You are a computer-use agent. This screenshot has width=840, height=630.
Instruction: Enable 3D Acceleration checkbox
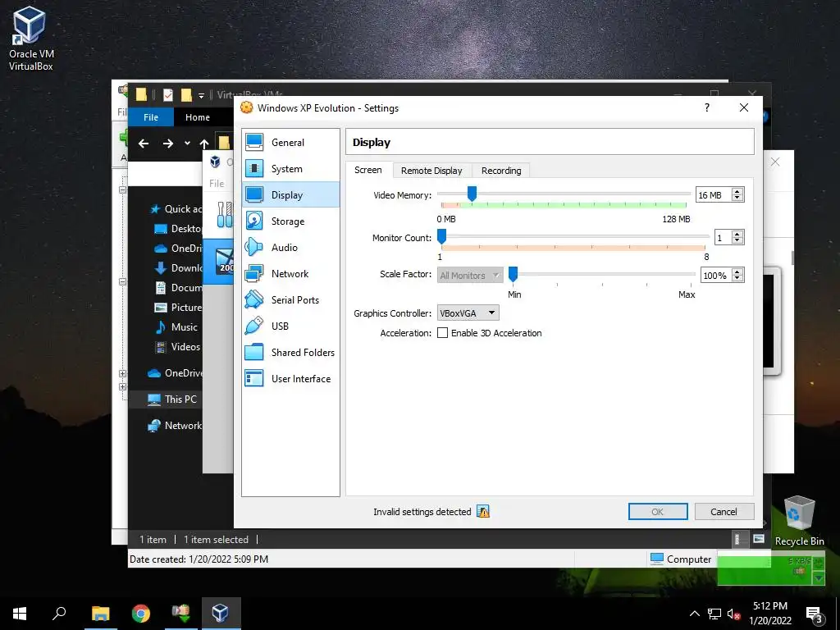coord(442,333)
